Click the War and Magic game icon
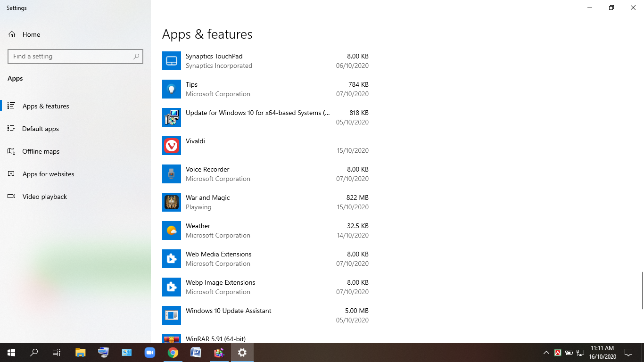The width and height of the screenshot is (644, 362). (172, 202)
